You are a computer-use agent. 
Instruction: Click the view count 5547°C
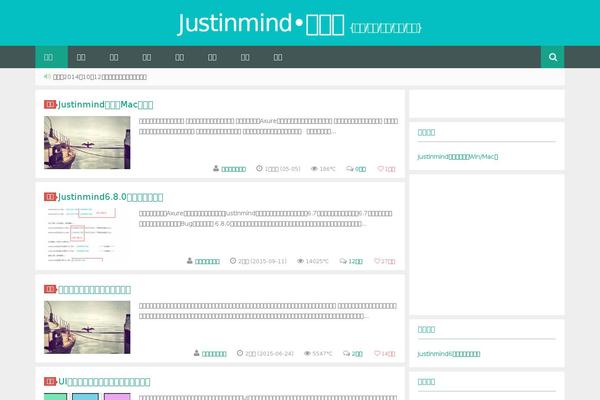pos(322,353)
